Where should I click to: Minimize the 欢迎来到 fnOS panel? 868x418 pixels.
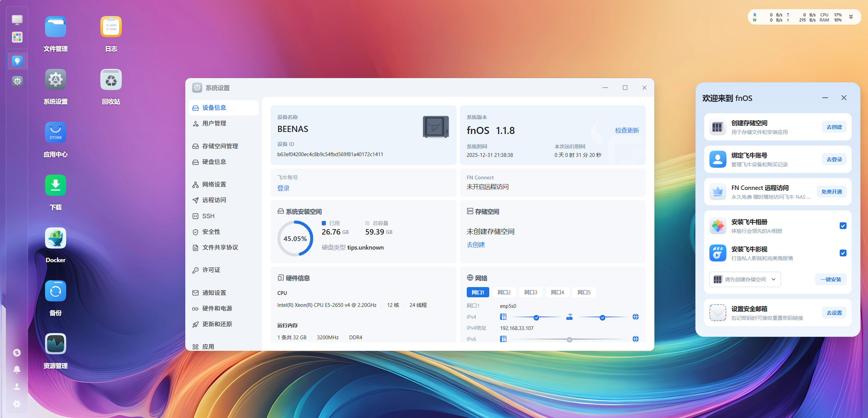pyautogui.click(x=825, y=98)
